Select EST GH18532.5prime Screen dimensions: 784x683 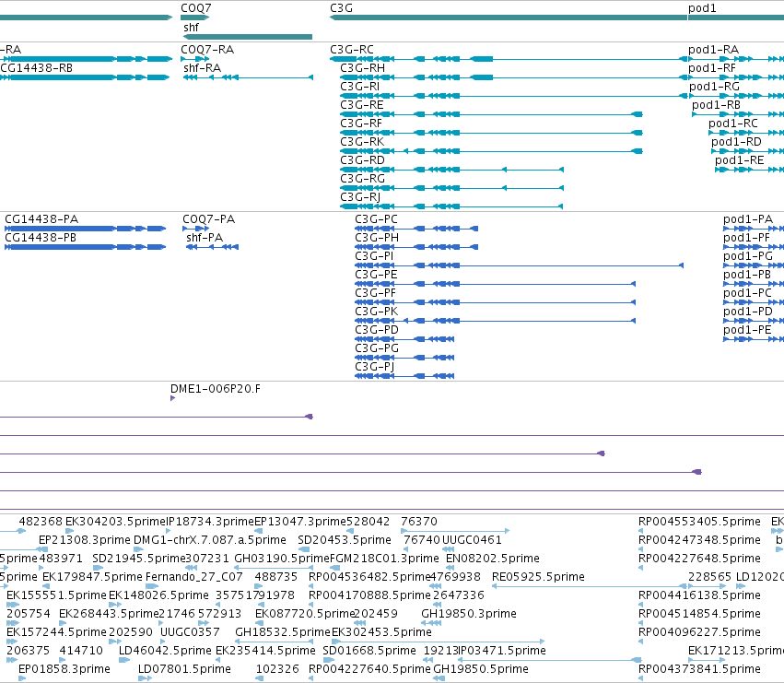click(283, 632)
